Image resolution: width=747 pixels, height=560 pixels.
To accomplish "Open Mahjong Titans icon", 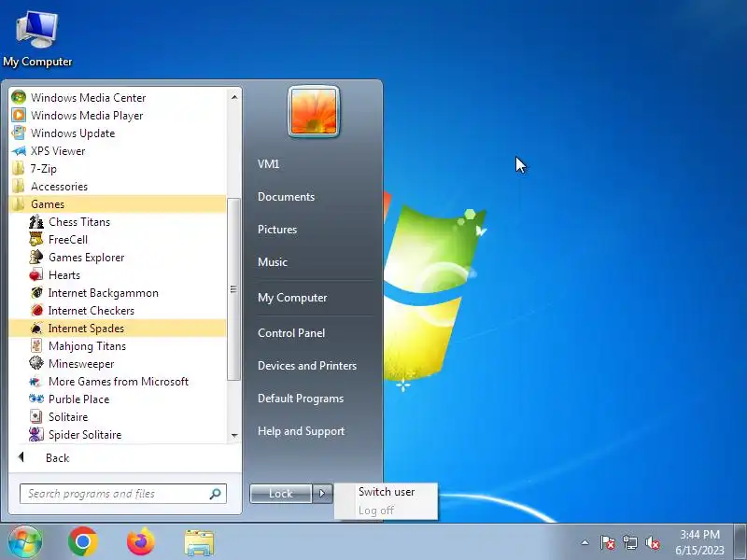I will click(36, 346).
